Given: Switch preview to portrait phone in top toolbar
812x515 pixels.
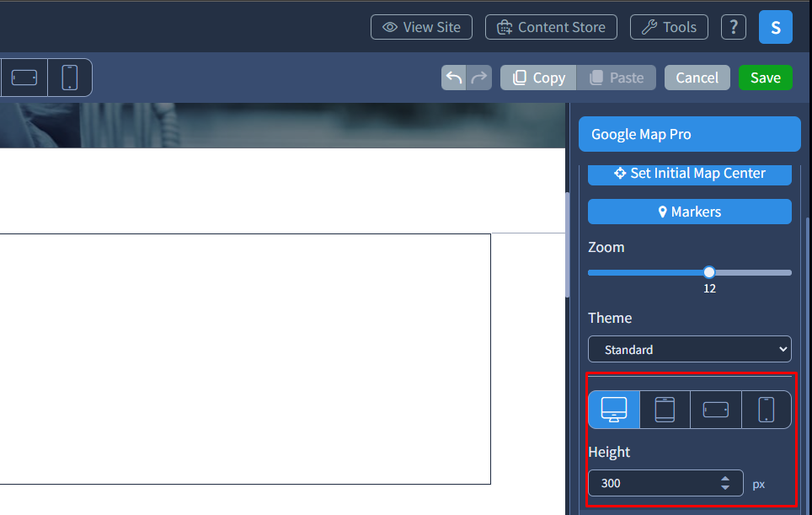Looking at the screenshot, I should click(70, 78).
